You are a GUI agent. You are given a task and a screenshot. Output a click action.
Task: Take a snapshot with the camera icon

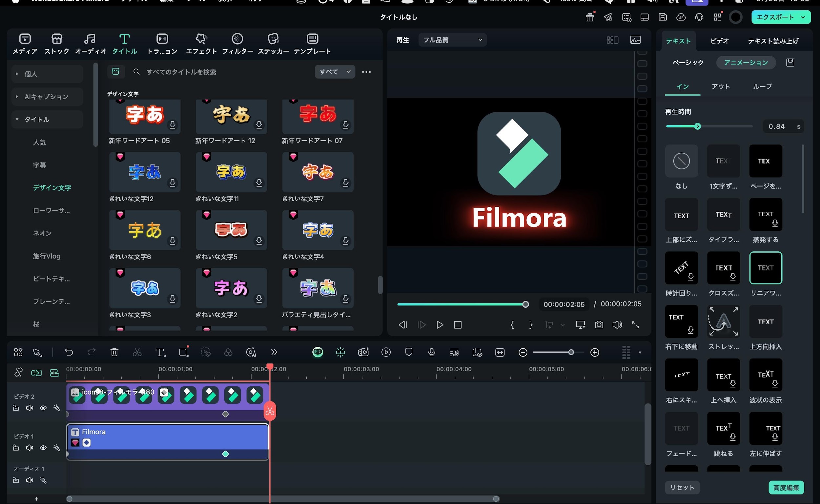(599, 325)
